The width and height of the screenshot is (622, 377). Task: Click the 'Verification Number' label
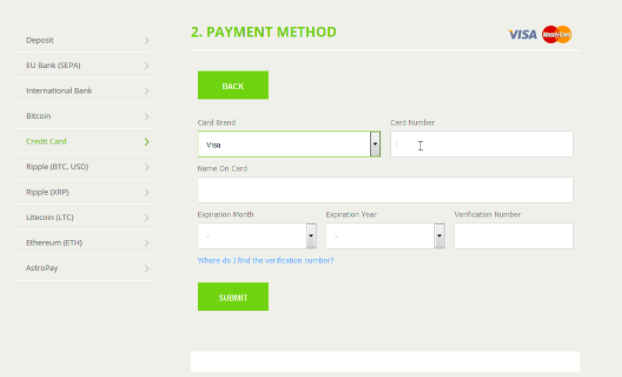(x=488, y=215)
